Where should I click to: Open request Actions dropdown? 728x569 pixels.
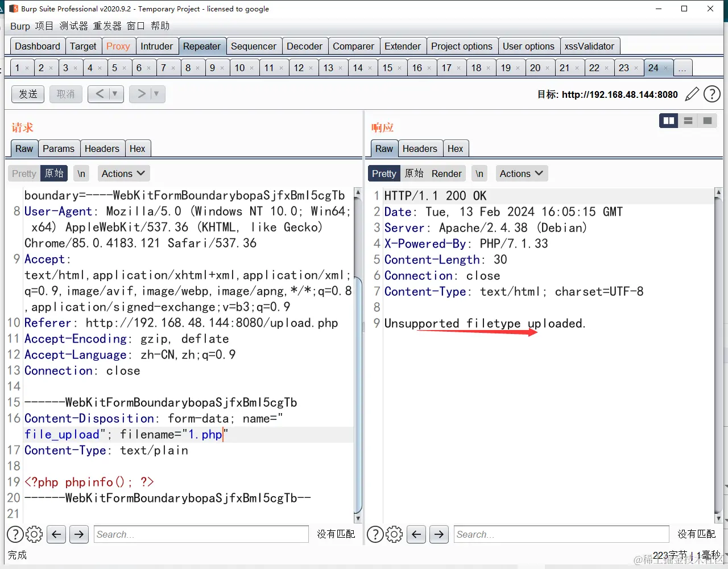[123, 174]
